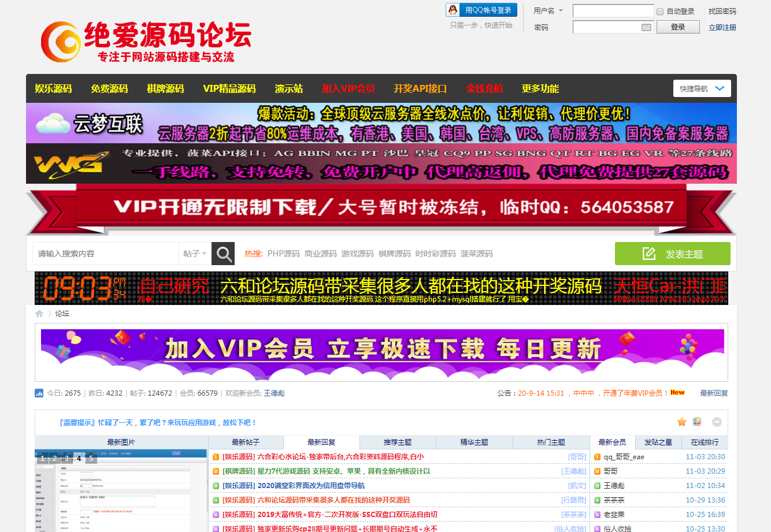Open the VIP精品源码 navigation menu item
The height and width of the screenshot is (532, 771).
point(229,88)
